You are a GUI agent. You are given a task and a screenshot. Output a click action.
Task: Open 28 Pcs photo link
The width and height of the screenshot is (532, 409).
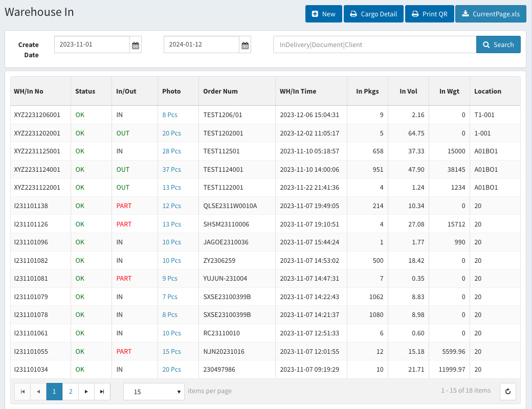coord(171,151)
